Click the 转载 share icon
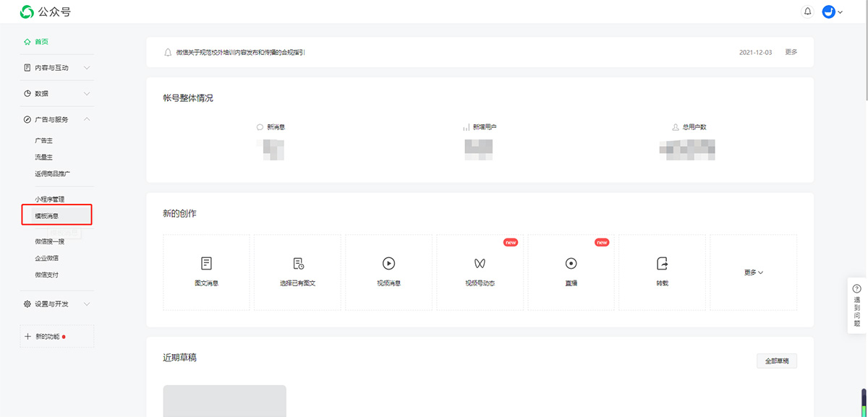This screenshot has height=417, width=868. (x=662, y=263)
